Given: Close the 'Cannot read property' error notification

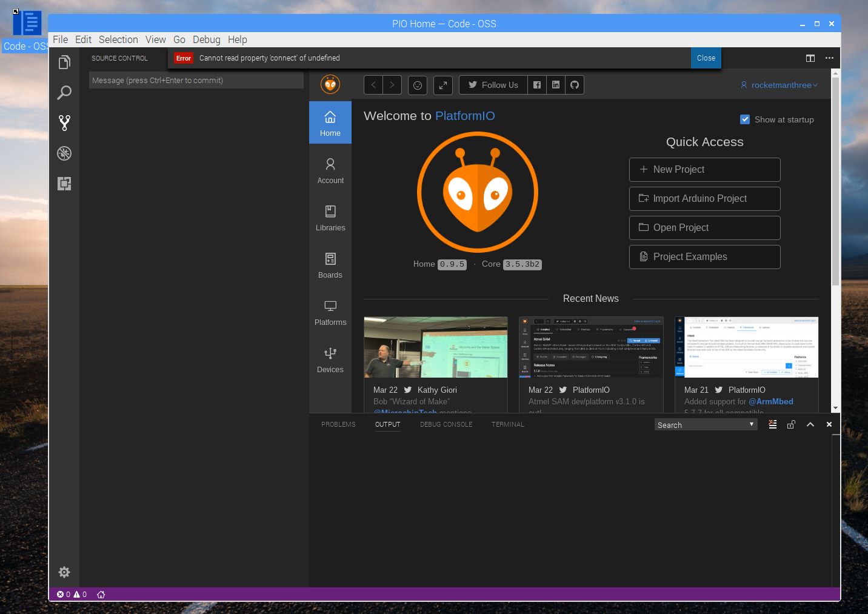Looking at the screenshot, I should click(706, 58).
